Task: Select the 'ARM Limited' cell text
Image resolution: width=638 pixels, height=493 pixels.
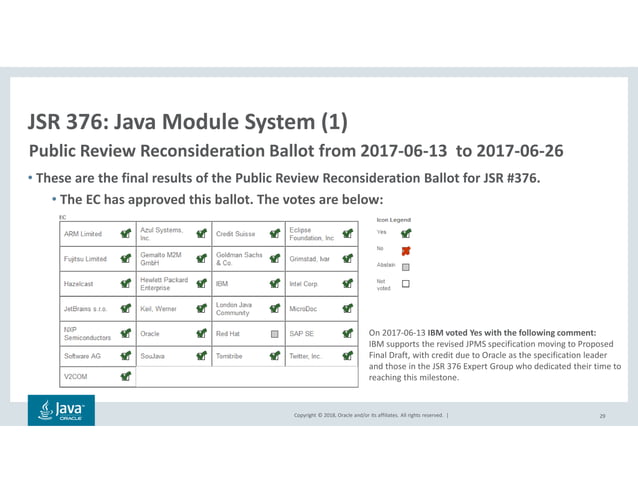Action: coord(83,234)
